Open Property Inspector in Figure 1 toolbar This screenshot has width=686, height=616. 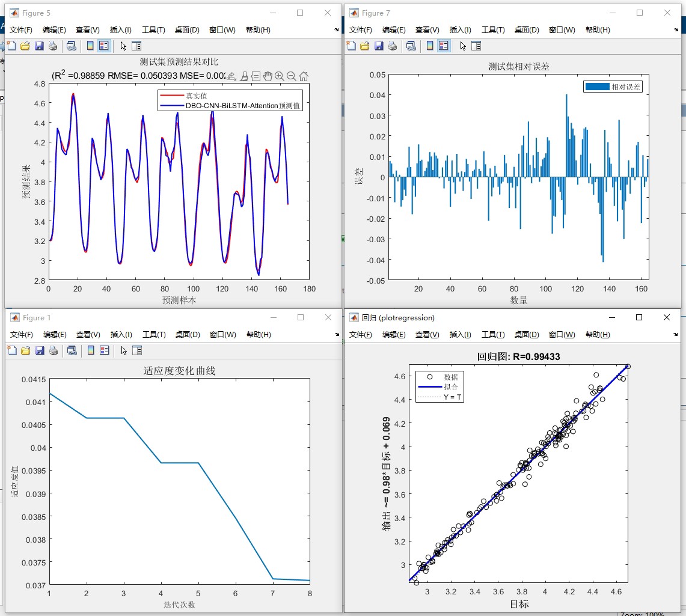137,350
